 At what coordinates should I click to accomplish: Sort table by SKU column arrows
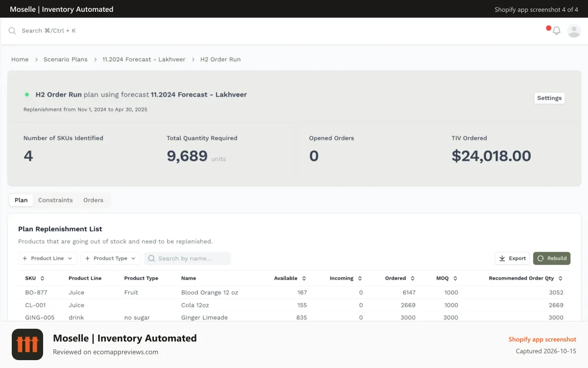(42, 278)
